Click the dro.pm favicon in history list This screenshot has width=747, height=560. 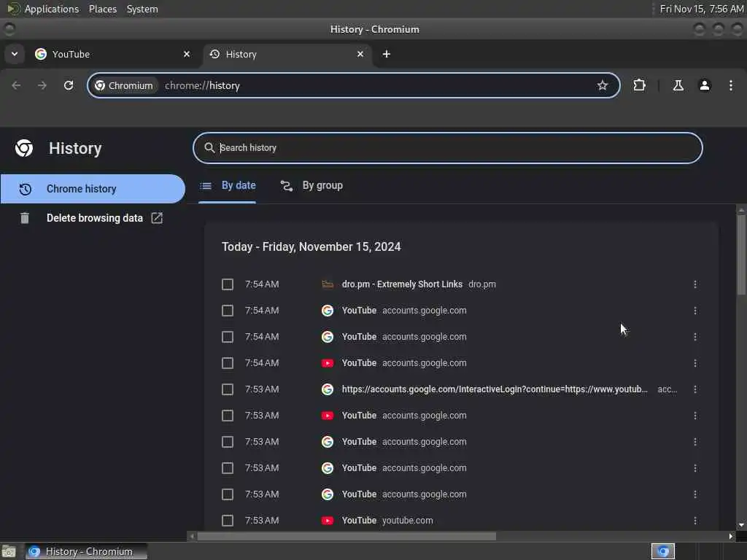click(328, 284)
